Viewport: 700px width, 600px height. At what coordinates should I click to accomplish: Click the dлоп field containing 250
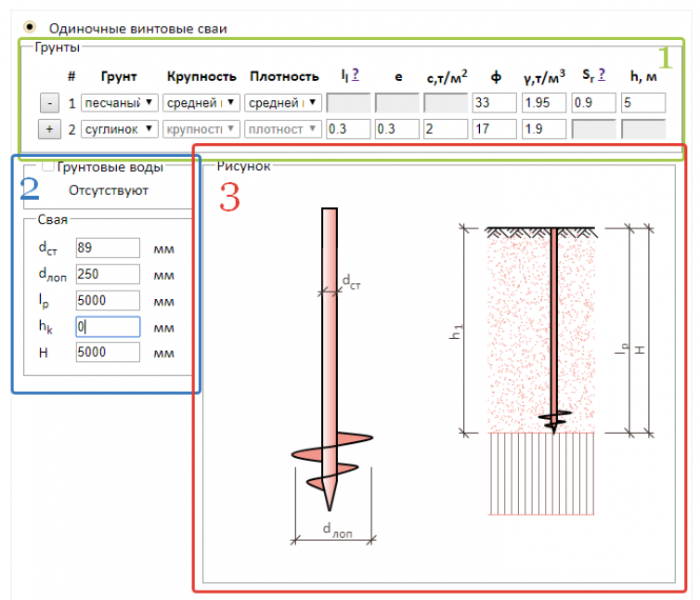108,274
